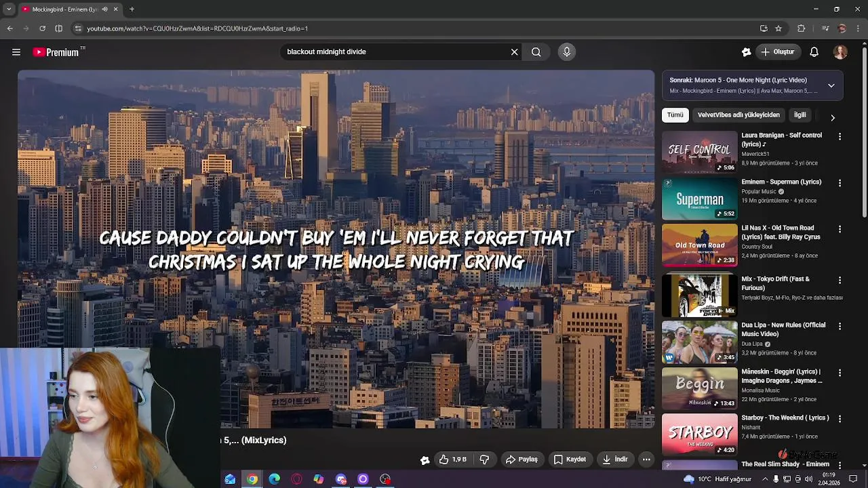This screenshot has width=868, height=488.
Task: Reload the browser page
Action: click(42, 28)
